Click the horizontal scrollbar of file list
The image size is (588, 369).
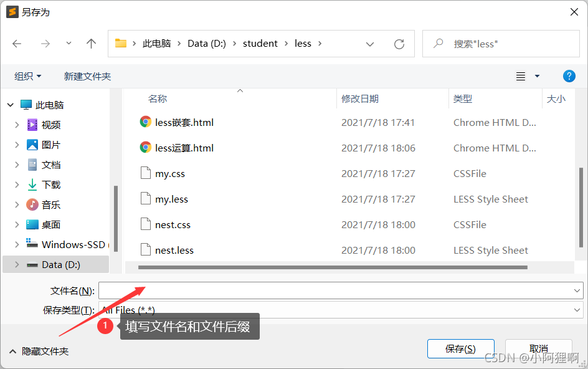coord(333,267)
